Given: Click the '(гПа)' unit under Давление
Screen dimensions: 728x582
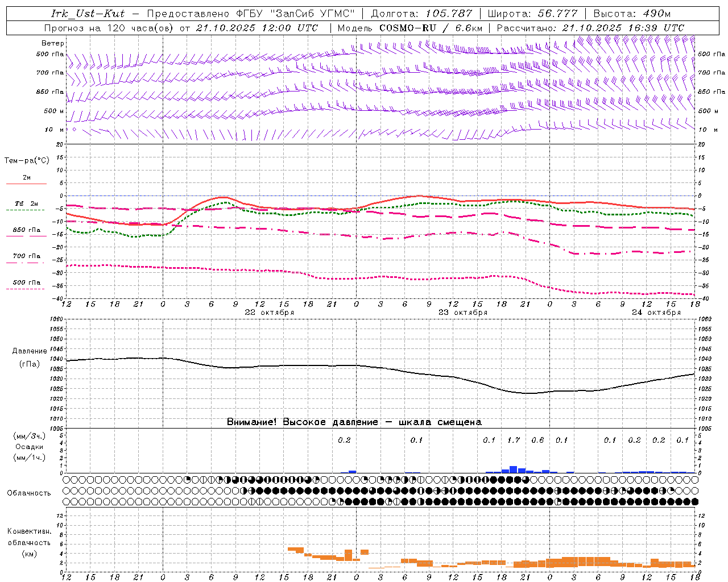Looking at the screenshot, I should (x=30, y=364).
